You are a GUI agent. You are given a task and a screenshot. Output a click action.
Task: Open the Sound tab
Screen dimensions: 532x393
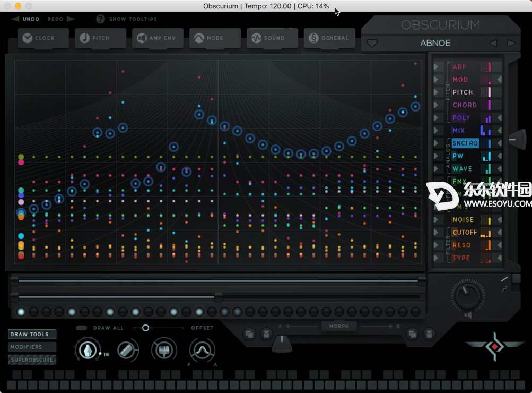click(x=273, y=38)
